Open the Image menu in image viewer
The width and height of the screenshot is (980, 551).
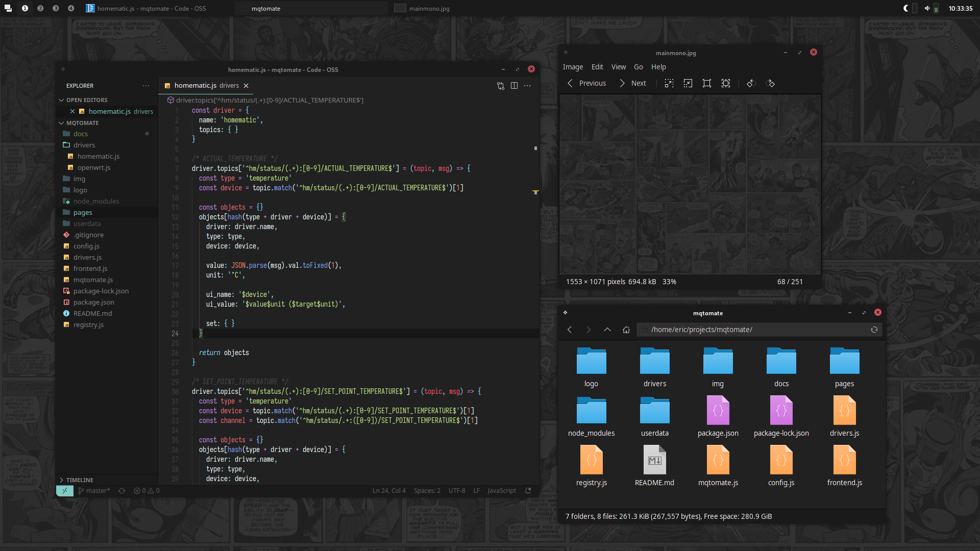[x=573, y=67]
